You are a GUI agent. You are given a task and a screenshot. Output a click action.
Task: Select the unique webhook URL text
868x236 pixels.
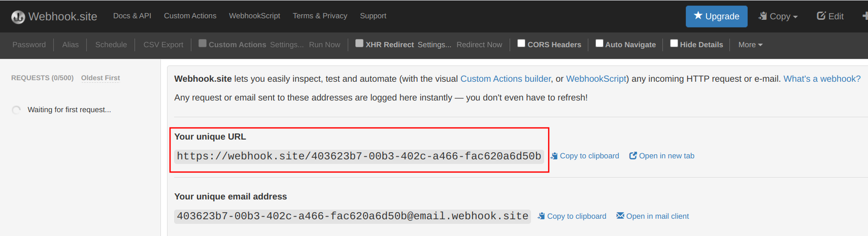(x=359, y=156)
